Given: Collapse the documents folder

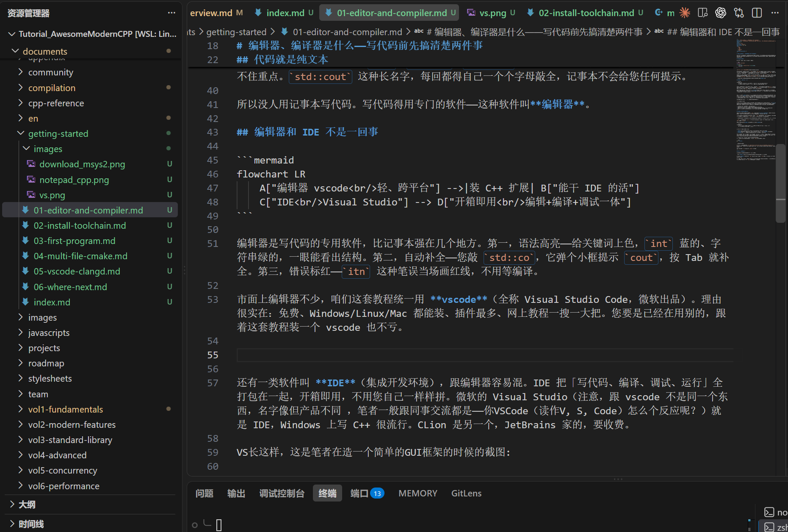Looking at the screenshot, I should point(15,51).
